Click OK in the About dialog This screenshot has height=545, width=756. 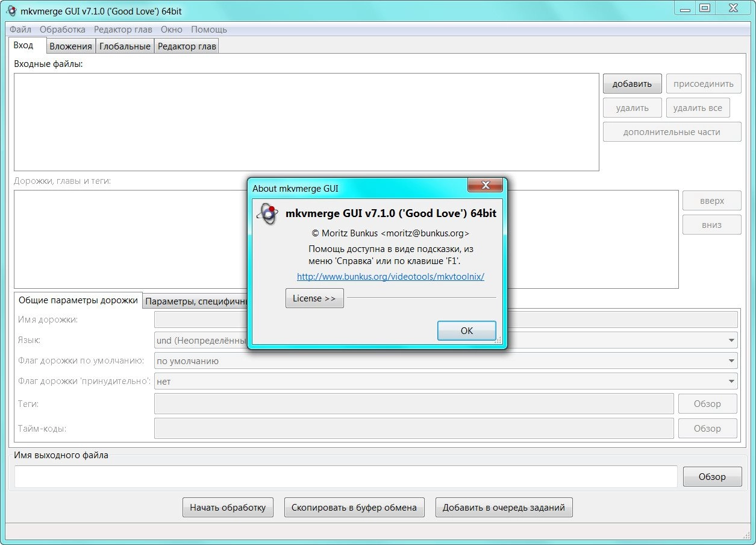[466, 330]
